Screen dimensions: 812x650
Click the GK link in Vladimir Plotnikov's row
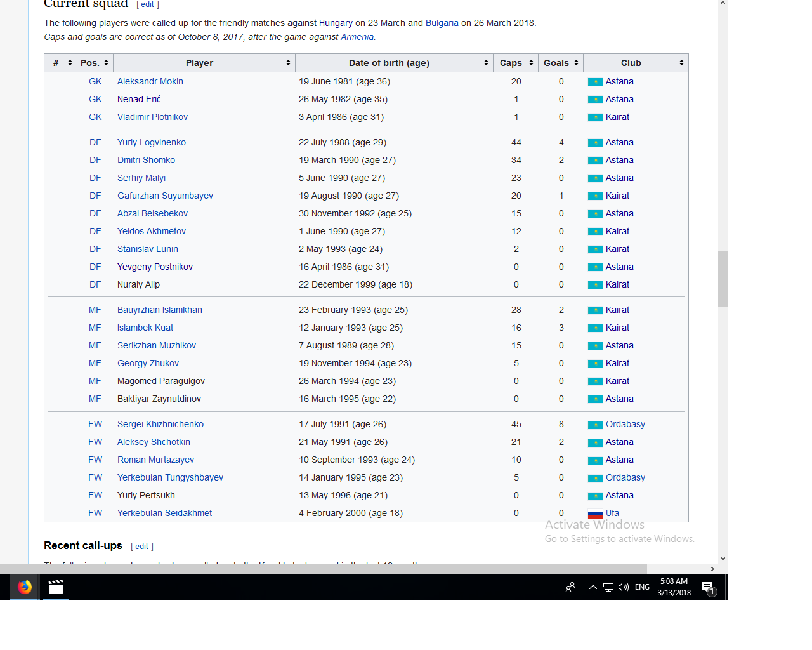pyautogui.click(x=95, y=117)
